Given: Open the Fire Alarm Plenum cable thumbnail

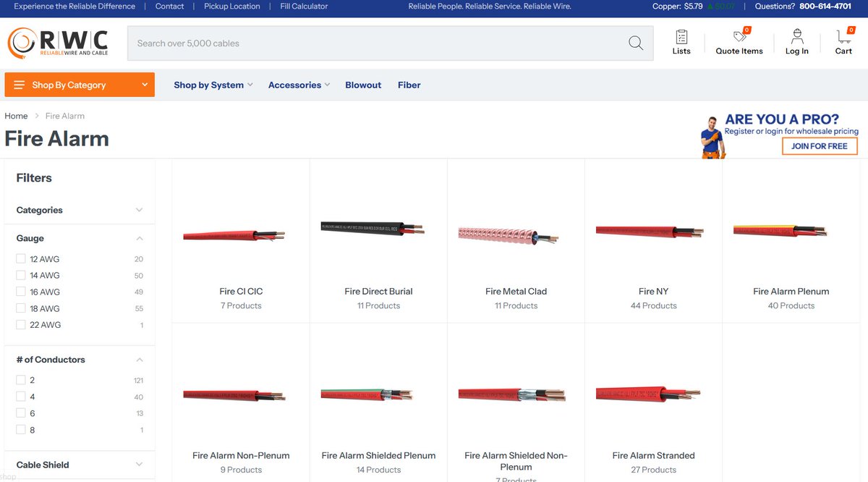Looking at the screenshot, I should (x=780, y=231).
